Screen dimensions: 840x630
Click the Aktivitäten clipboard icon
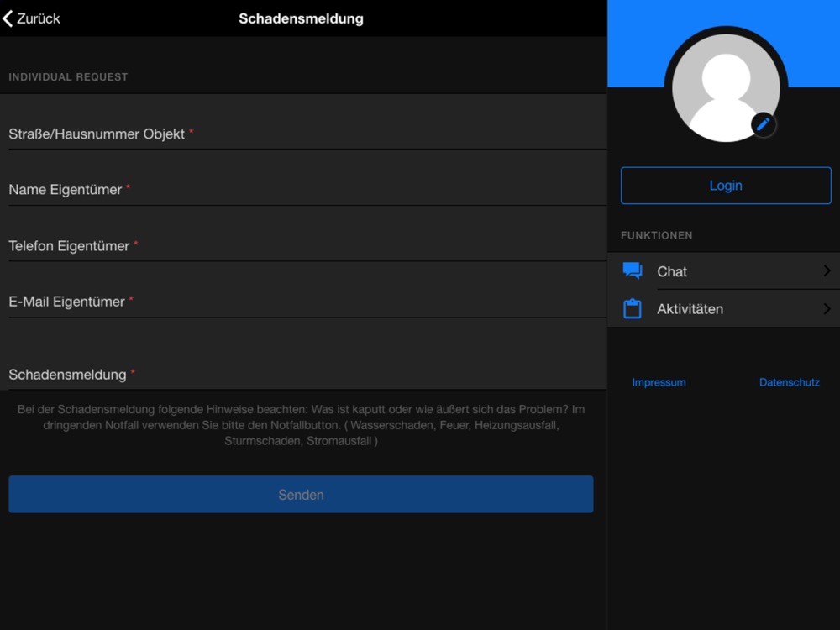pyautogui.click(x=633, y=308)
